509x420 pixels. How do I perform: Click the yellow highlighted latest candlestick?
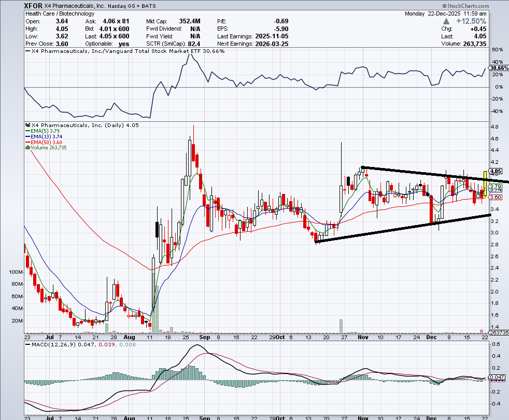(x=485, y=184)
